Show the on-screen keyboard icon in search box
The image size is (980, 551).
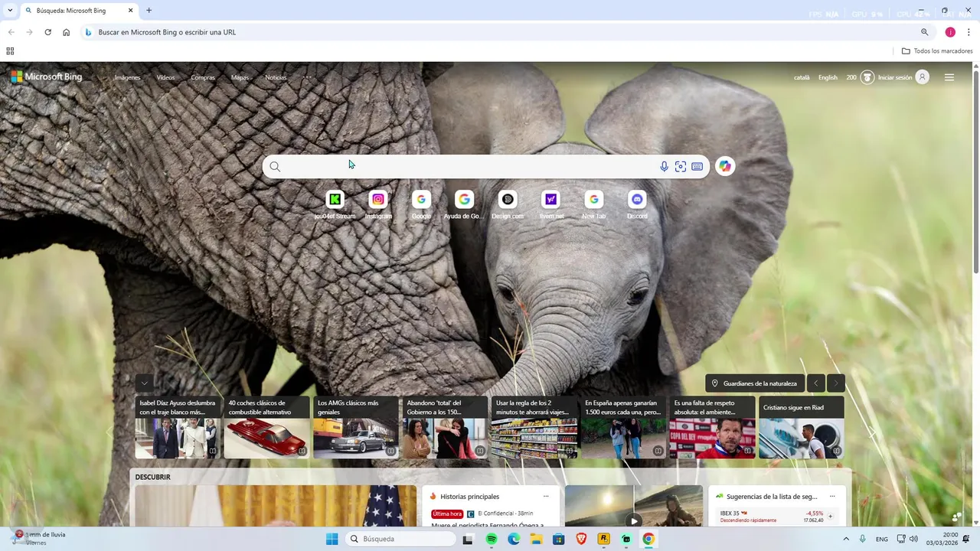pyautogui.click(x=697, y=166)
